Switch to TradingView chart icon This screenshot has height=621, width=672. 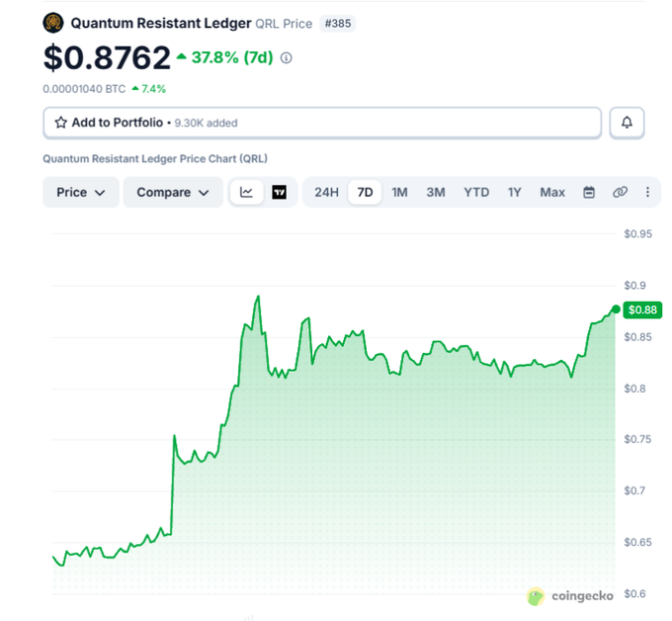tap(280, 192)
